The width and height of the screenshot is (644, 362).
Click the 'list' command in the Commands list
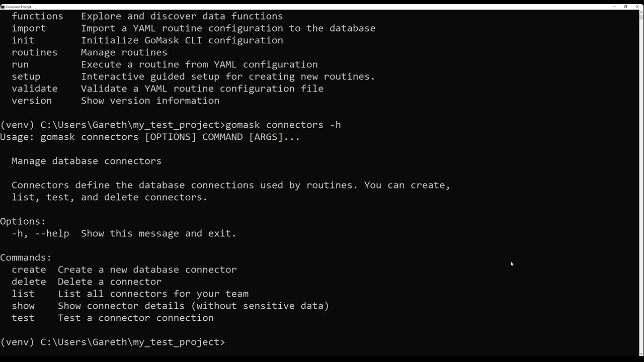(23, 294)
